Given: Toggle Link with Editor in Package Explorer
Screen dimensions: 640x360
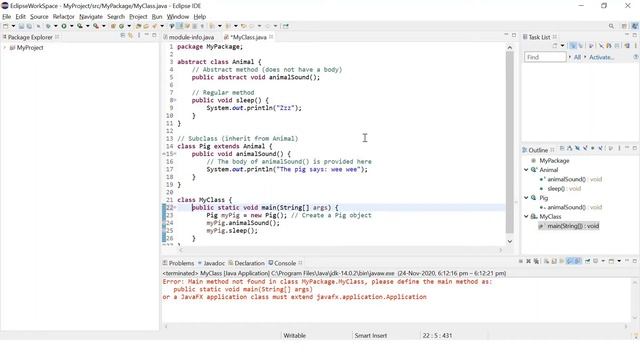Looking at the screenshot, I should pos(130,36).
